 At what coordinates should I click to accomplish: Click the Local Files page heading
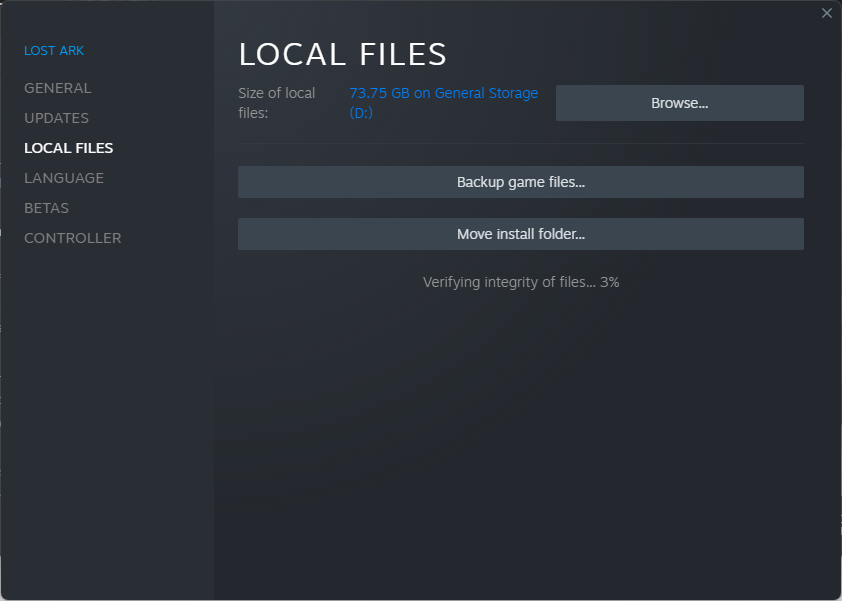343,54
